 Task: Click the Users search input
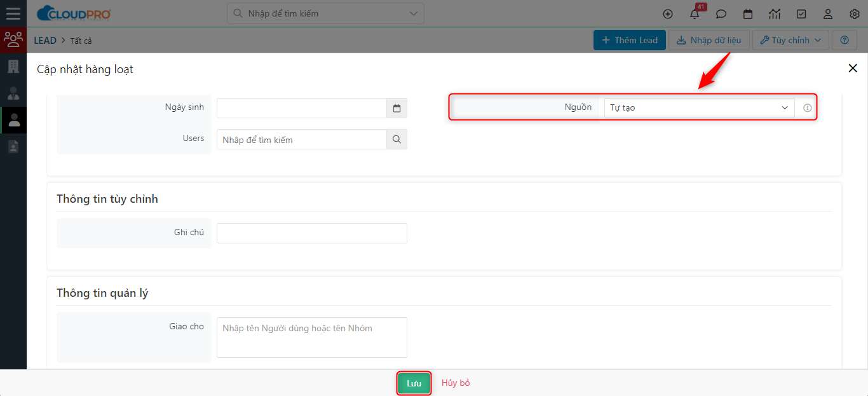point(302,139)
